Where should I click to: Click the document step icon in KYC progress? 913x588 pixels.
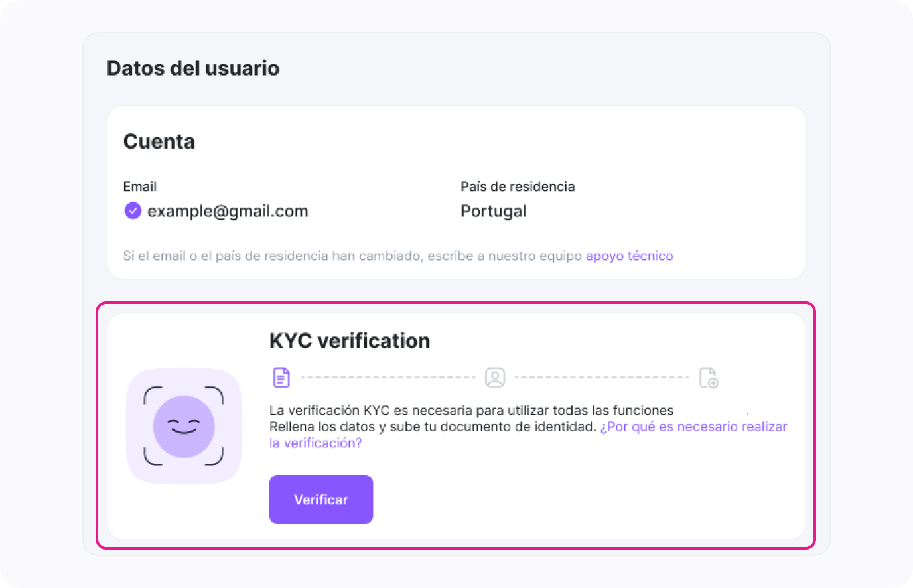click(281, 378)
